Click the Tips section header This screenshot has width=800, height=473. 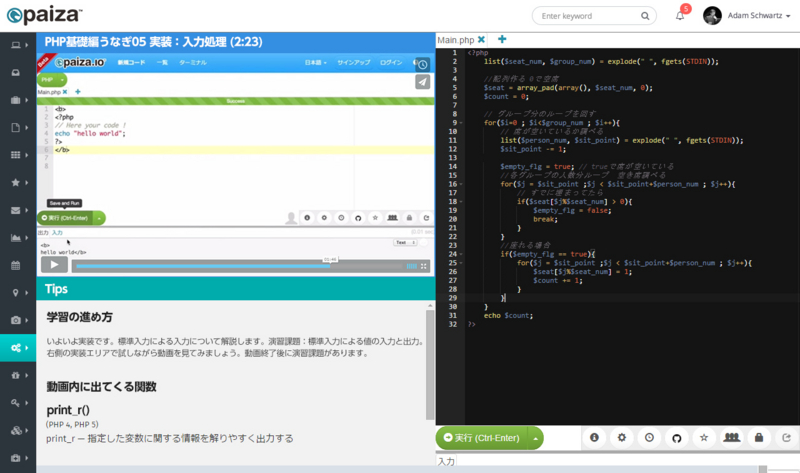tap(236, 289)
